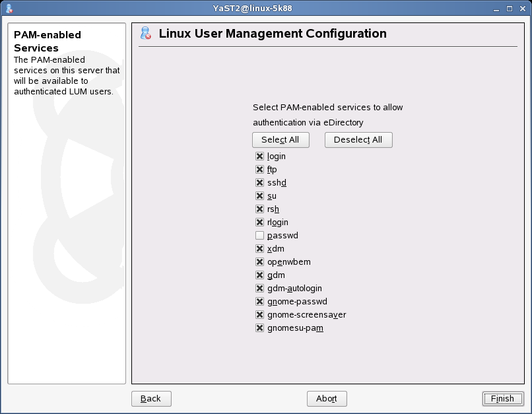Click the Linux User Management user icon

pos(147,34)
